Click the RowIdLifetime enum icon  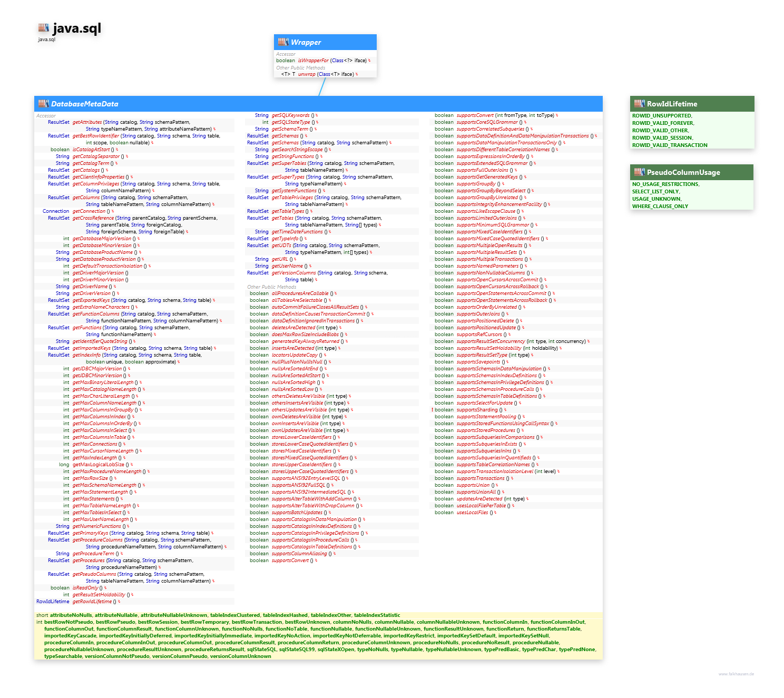639,104
